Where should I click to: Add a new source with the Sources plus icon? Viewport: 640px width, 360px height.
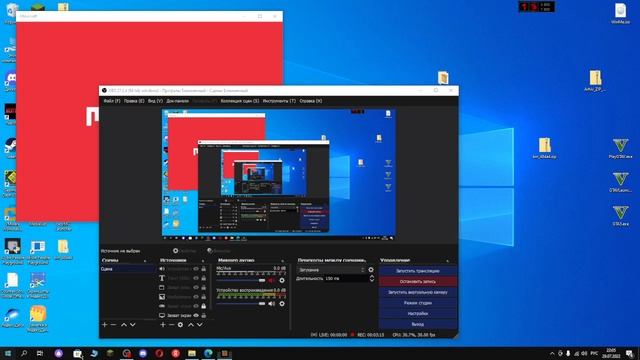[x=163, y=324]
